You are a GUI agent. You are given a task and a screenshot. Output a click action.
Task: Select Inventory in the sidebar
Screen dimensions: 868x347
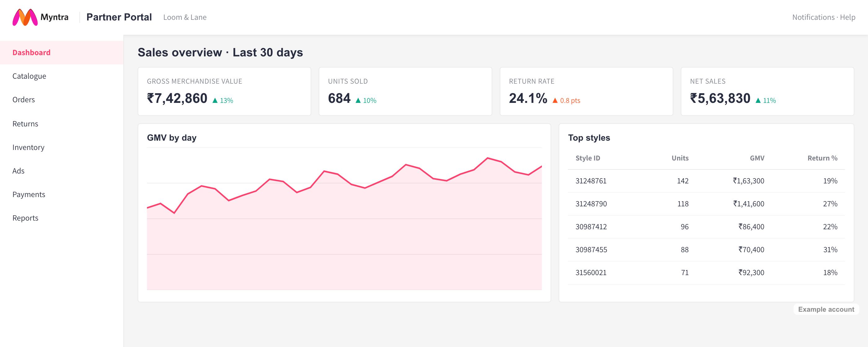[x=62, y=147]
